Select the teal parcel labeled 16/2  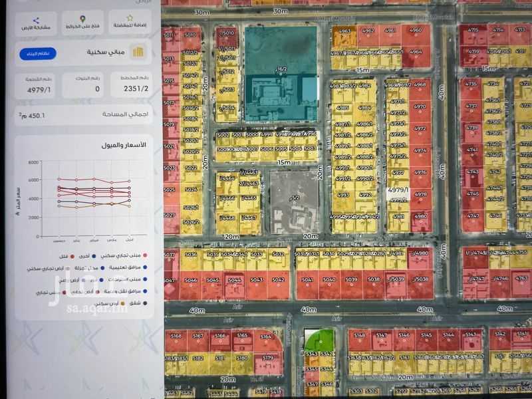[x=281, y=74]
